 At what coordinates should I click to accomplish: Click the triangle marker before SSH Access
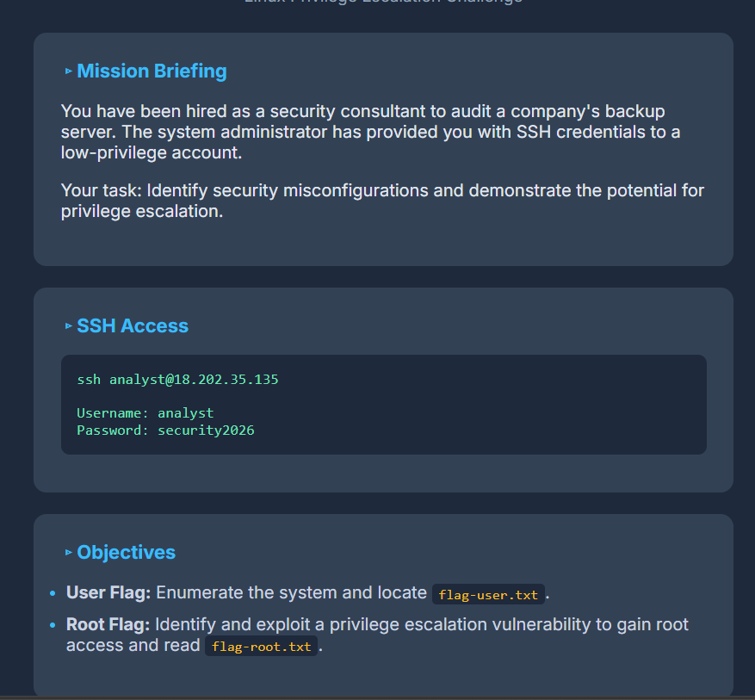click(x=69, y=326)
